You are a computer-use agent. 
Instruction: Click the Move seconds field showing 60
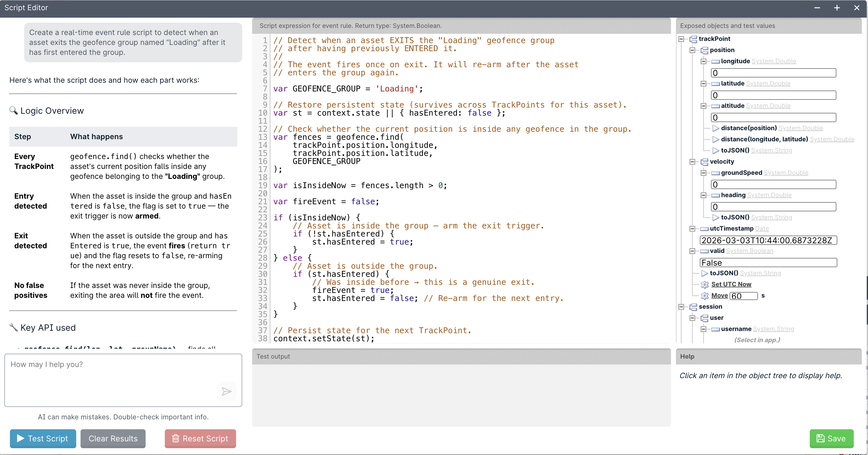click(x=744, y=296)
